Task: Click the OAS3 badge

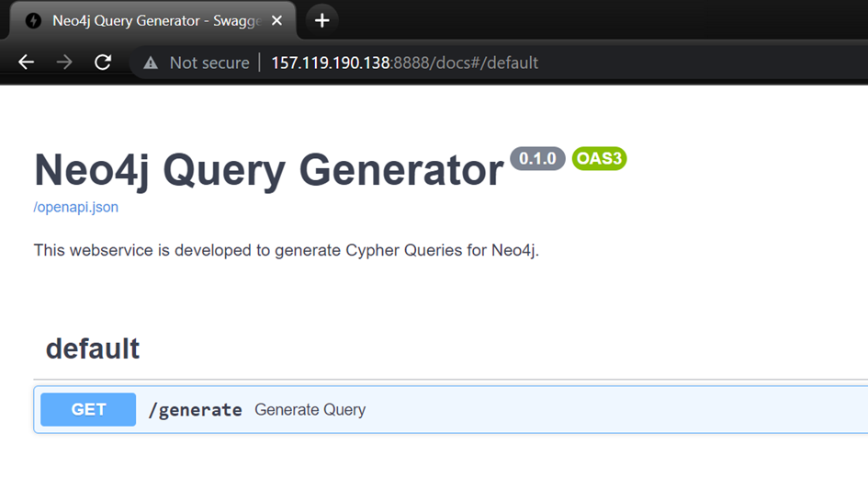Action: pos(599,158)
